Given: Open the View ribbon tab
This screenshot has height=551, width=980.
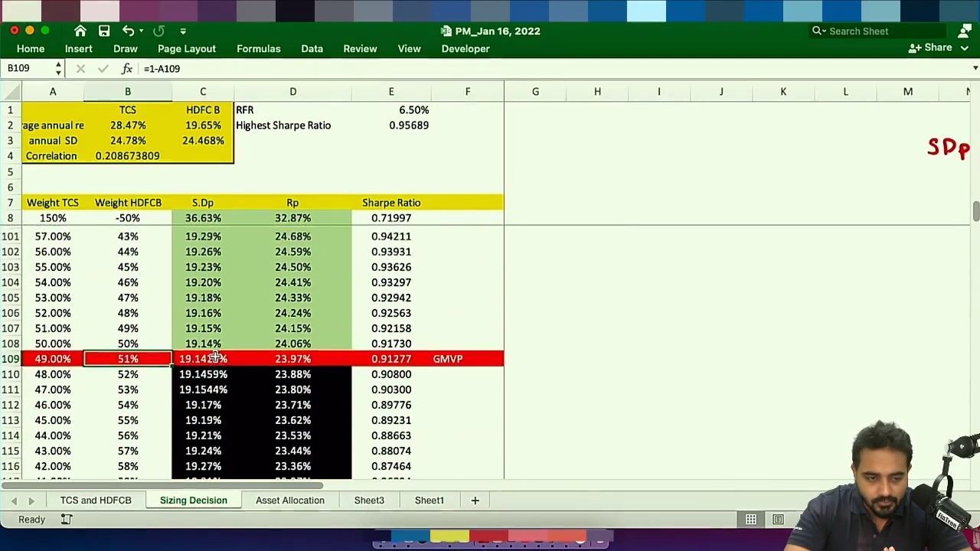Looking at the screenshot, I should tap(409, 48).
